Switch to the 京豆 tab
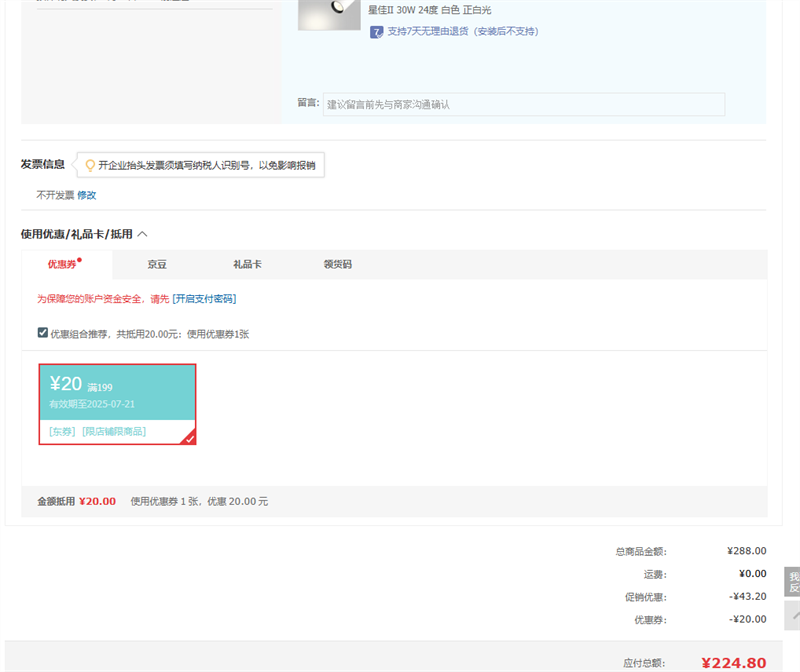Image resolution: width=800 pixels, height=672 pixels. click(157, 265)
